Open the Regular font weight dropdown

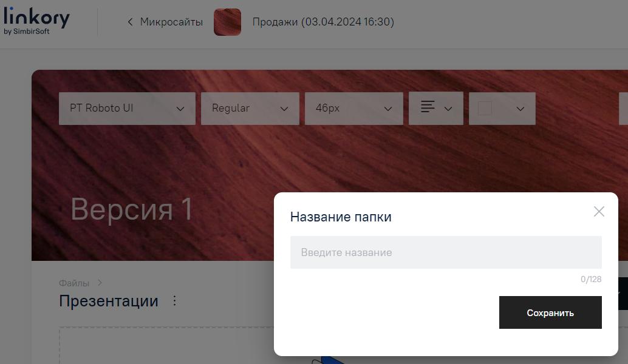click(250, 108)
